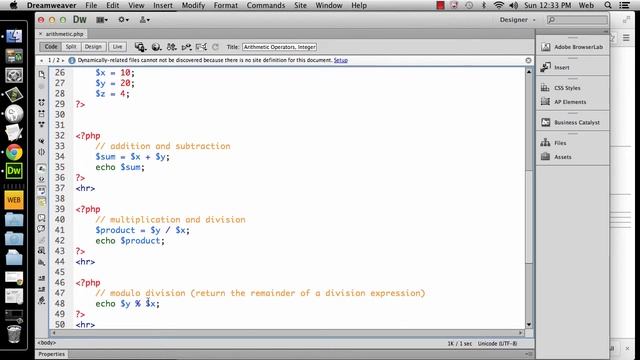The height and width of the screenshot is (360, 640).
Task: Click the Chrome icon in the Dock
Action: point(14,152)
